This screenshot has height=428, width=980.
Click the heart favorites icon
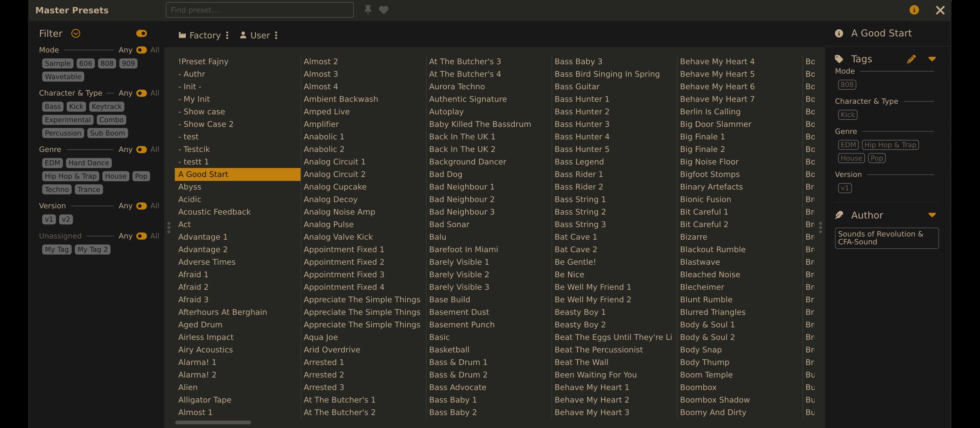[384, 10]
